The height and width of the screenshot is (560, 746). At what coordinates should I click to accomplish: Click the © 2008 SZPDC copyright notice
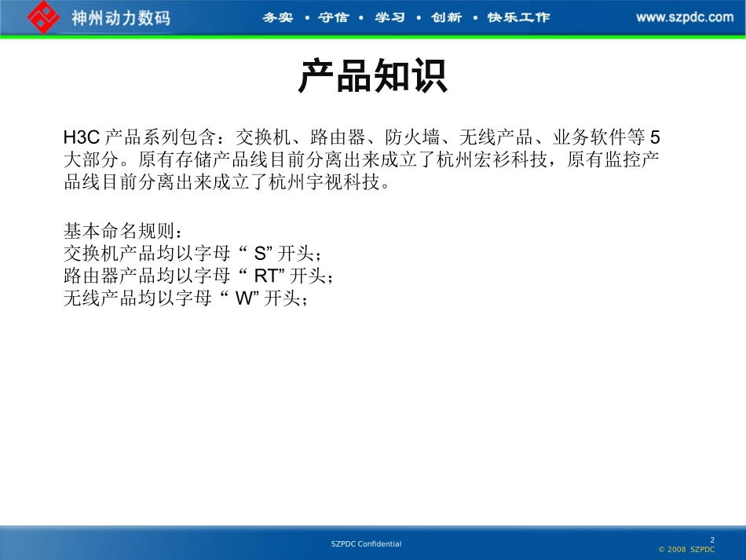[x=686, y=550]
